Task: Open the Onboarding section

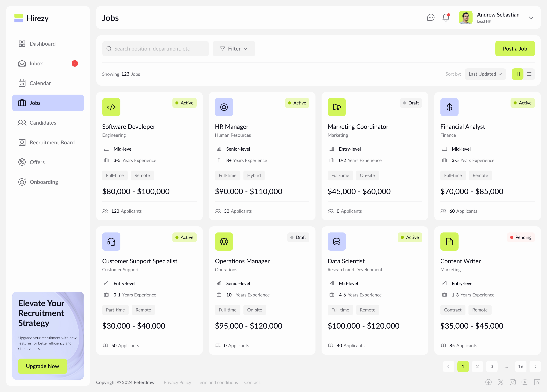Action: (44, 182)
